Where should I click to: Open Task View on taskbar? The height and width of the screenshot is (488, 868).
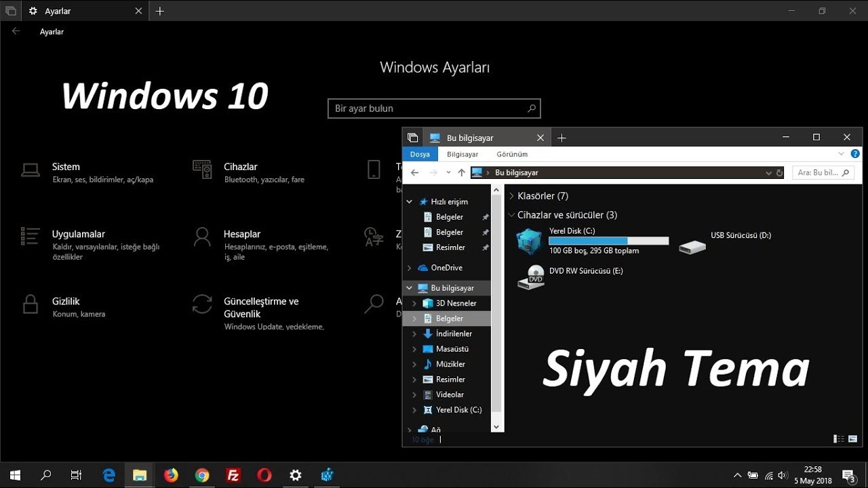76,475
